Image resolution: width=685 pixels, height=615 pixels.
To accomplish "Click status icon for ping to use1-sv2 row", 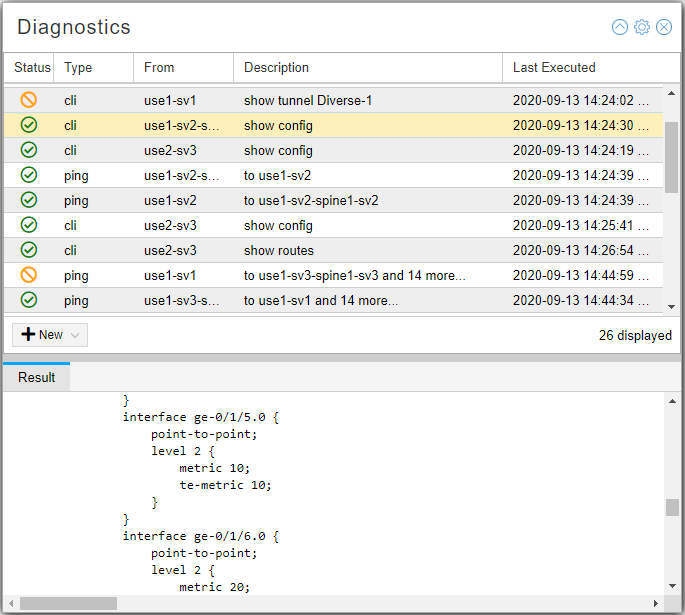I will pos(29,175).
